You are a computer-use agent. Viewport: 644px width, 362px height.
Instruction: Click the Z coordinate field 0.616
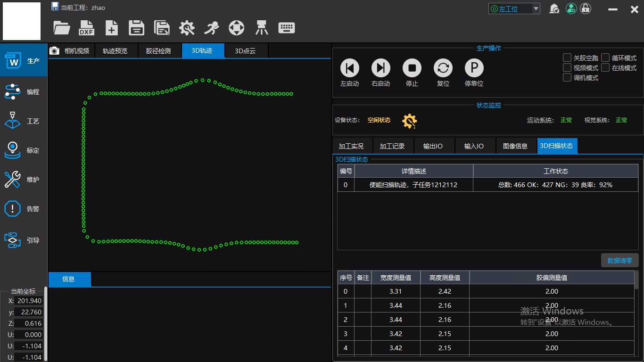click(x=28, y=323)
